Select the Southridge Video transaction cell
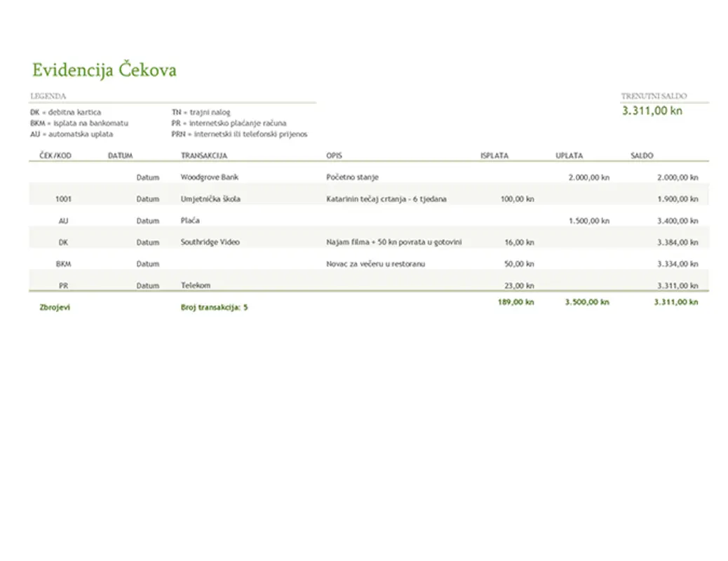Image resolution: width=728 pixels, height=561 pixels. coord(210,243)
